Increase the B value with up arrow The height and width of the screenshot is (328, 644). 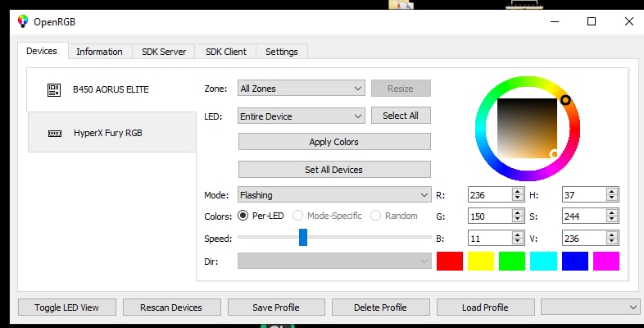click(x=518, y=235)
